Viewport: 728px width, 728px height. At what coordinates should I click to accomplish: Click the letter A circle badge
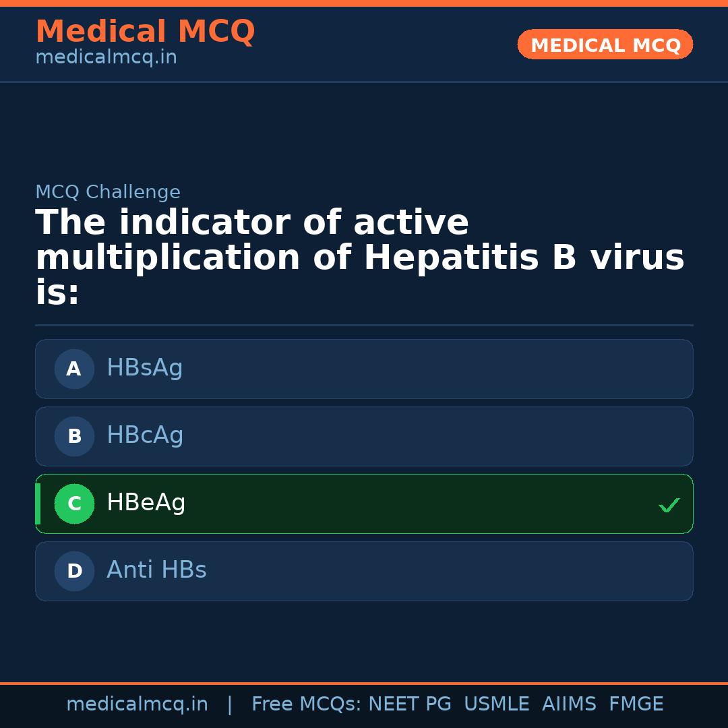tap(74, 369)
